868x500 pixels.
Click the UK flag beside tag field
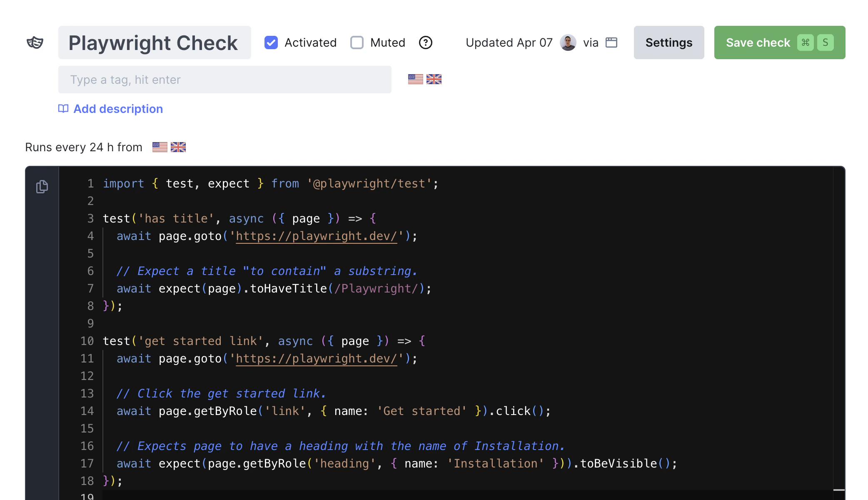point(434,79)
